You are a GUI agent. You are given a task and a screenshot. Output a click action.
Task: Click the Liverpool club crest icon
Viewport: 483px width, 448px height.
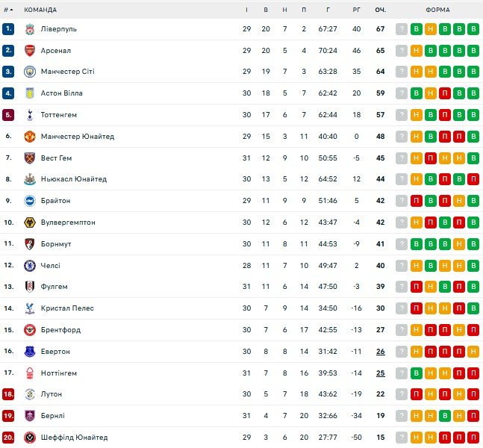coord(30,29)
